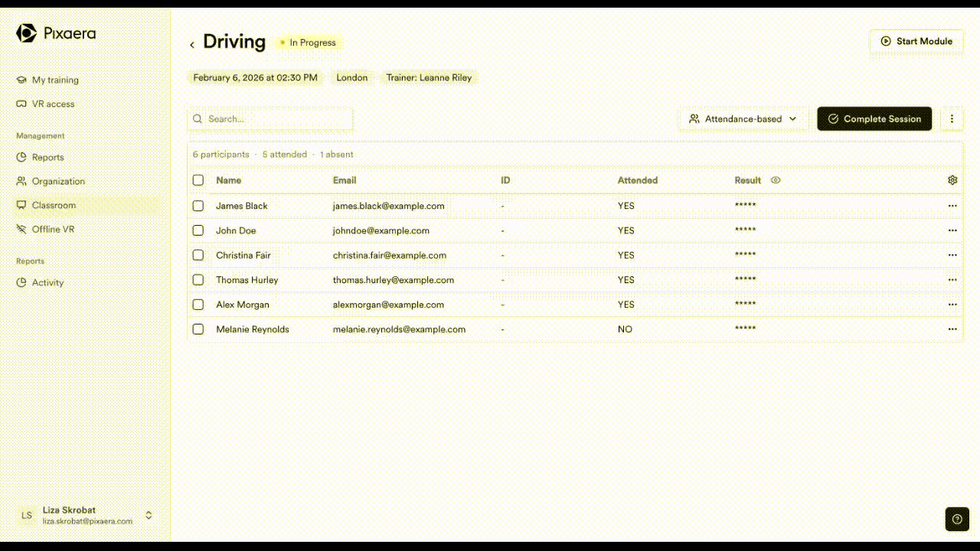Check the select-all participants checkbox
The width and height of the screenshot is (980, 551).
pyautogui.click(x=198, y=181)
